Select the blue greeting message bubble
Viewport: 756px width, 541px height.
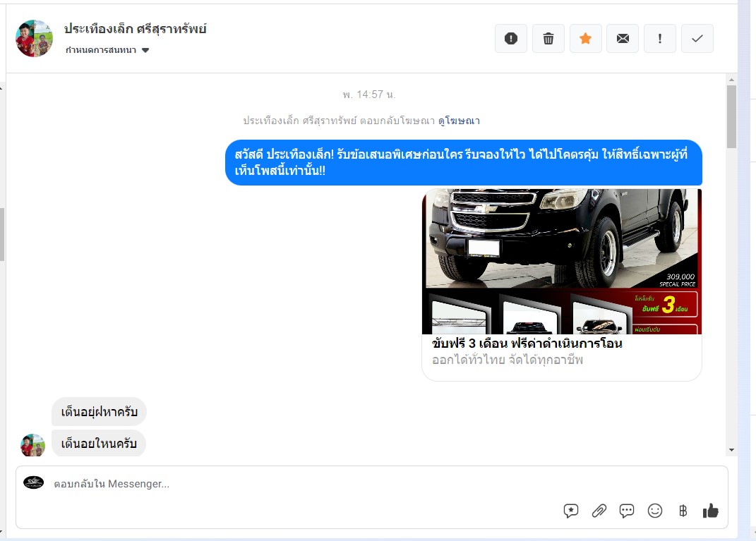463,162
